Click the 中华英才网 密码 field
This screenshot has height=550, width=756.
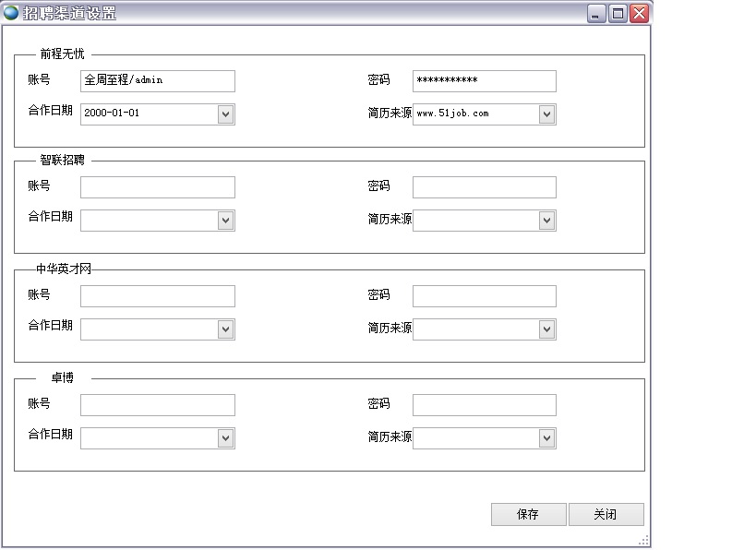[x=484, y=296]
